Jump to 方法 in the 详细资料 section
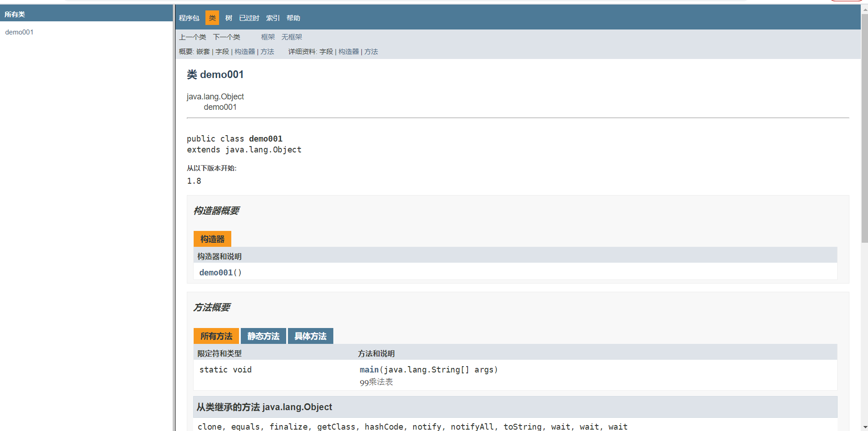 [371, 51]
